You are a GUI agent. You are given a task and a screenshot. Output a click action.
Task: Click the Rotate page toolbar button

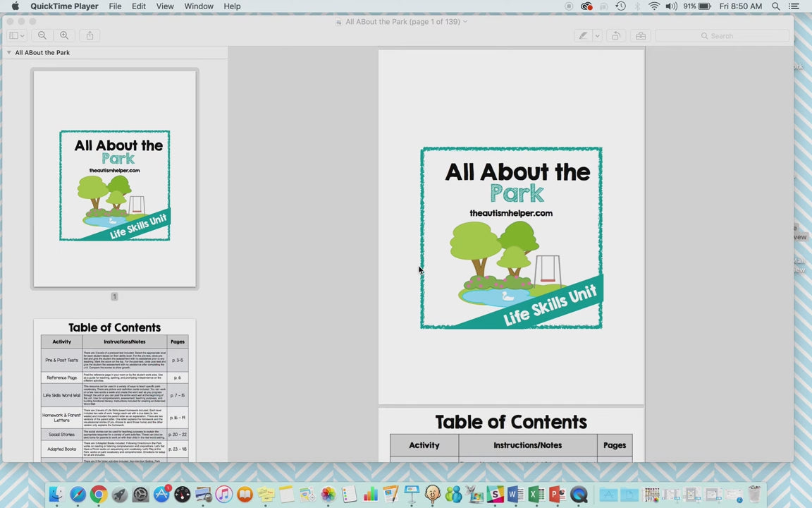tap(616, 35)
